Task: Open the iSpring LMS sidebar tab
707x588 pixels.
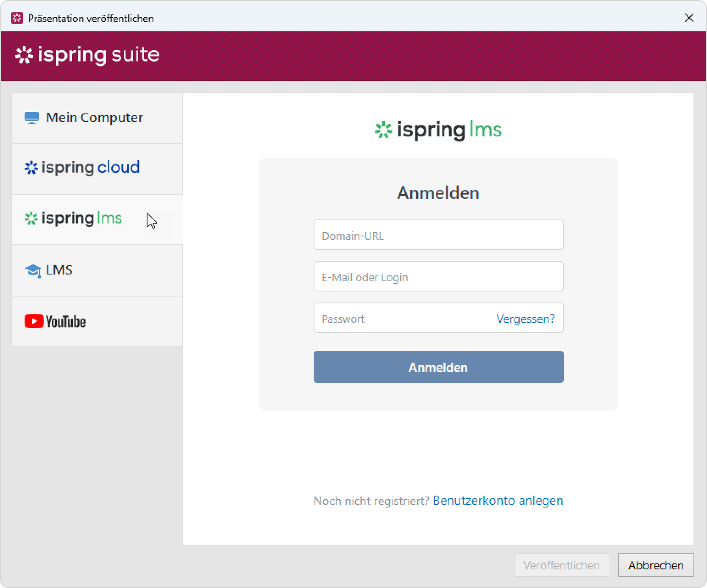Action: click(97, 219)
